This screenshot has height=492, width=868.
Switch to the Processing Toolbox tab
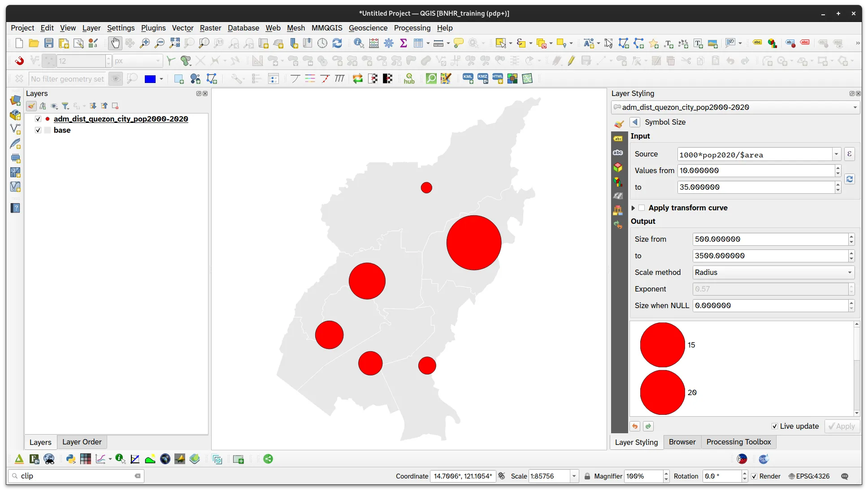[x=738, y=442]
